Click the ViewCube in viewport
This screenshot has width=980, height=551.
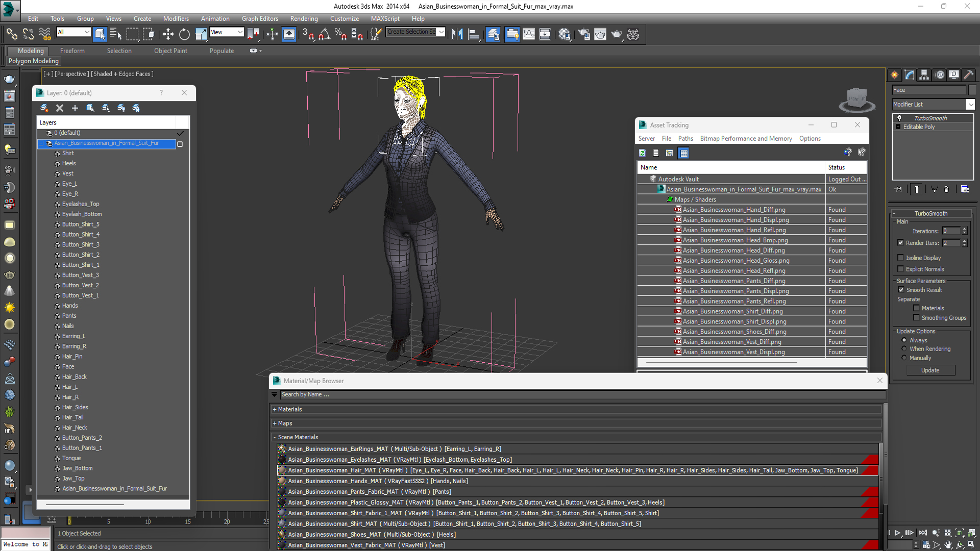[857, 99]
